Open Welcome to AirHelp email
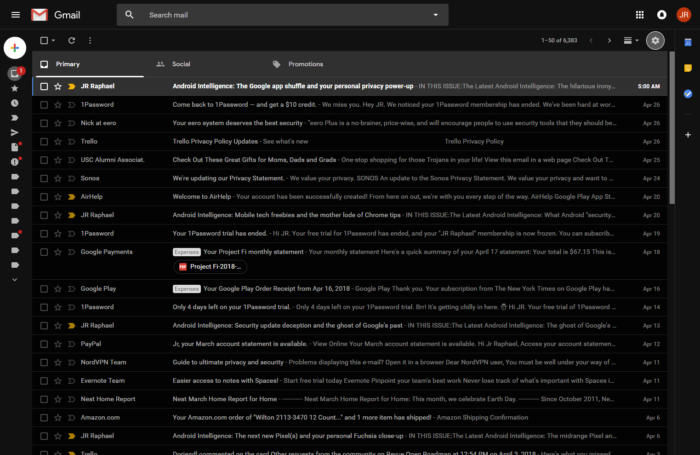This screenshot has width=700, height=455. [x=350, y=197]
